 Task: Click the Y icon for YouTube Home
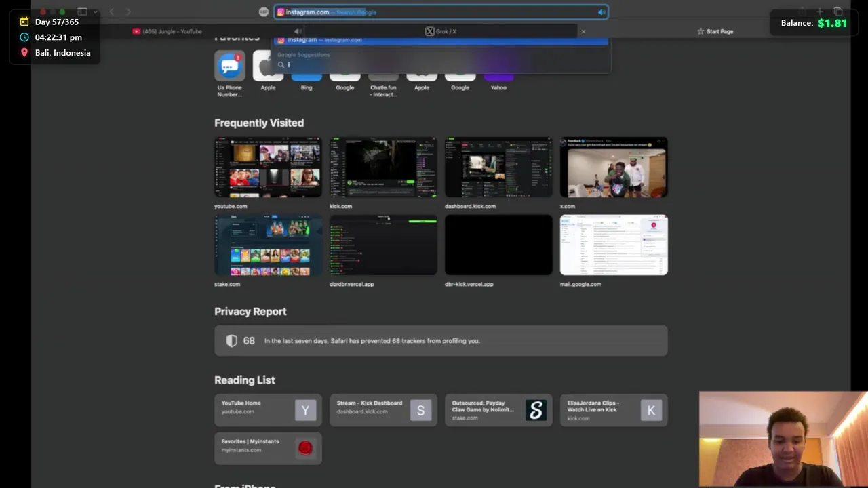(x=305, y=410)
